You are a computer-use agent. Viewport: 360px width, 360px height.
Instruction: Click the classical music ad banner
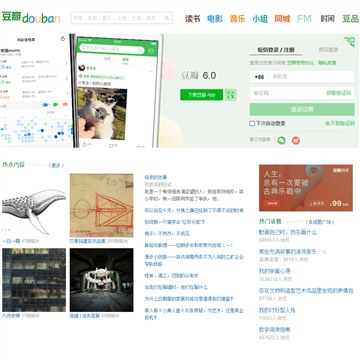pos(306,188)
